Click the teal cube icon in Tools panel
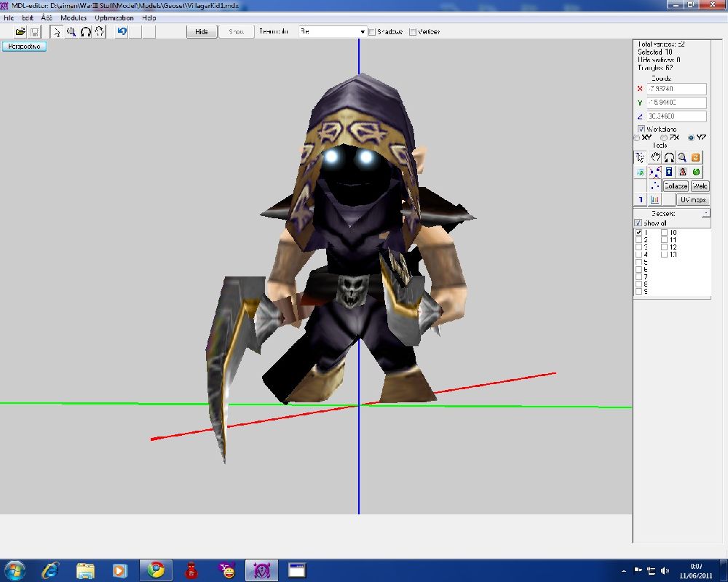Viewport: 728px width, 582px height. (640, 172)
